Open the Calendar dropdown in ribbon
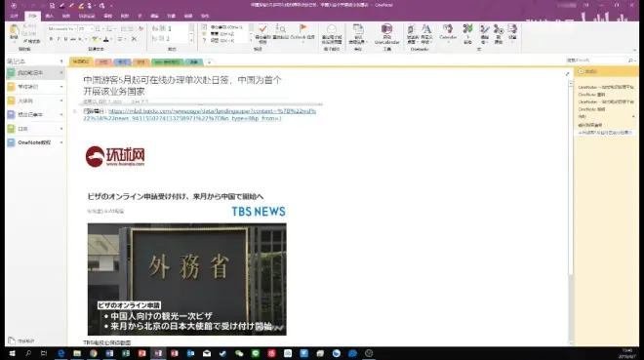This screenshot has height=360, width=644. tap(448, 34)
